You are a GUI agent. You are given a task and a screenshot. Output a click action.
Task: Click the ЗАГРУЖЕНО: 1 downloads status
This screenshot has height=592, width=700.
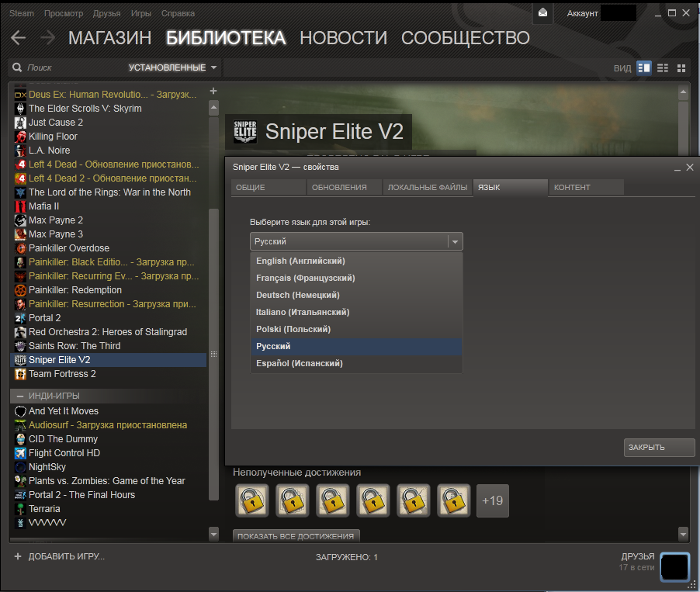tap(346, 557)
